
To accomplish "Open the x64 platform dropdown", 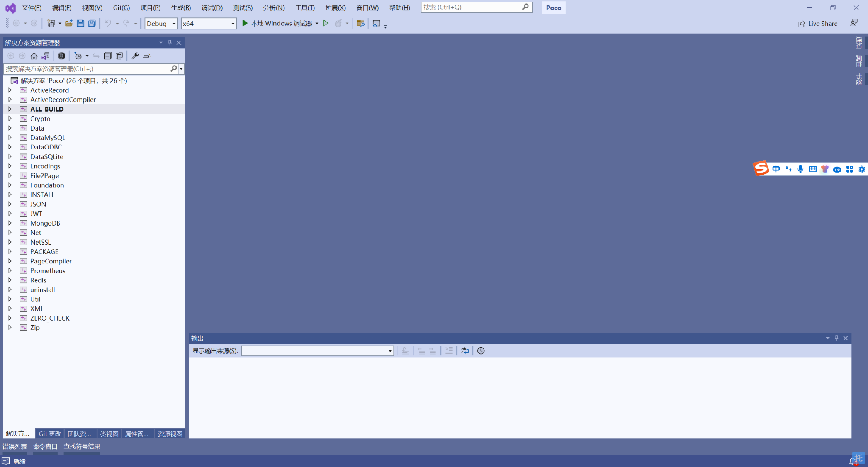I will [x=209, y=24].
